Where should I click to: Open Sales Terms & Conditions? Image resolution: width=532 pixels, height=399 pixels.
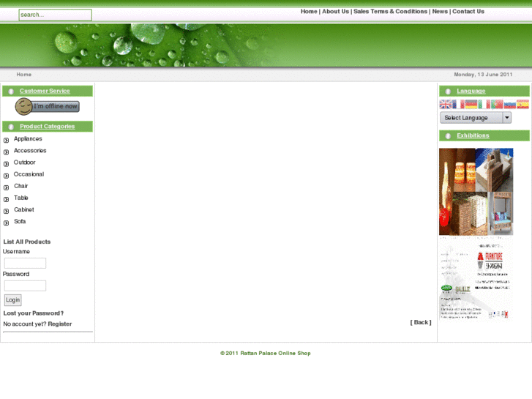pyautogui.click(x=391, y=12)
